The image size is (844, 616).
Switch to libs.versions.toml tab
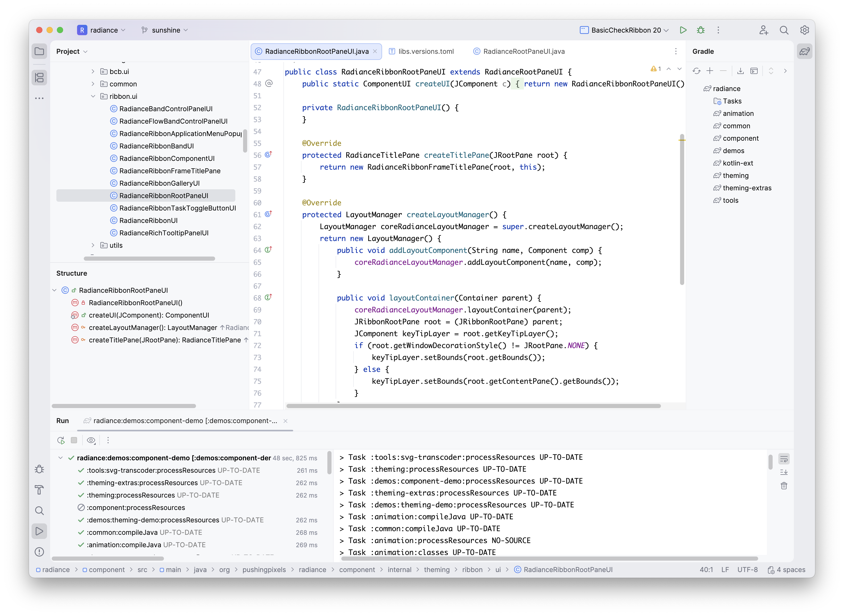(x=421, y=51)
